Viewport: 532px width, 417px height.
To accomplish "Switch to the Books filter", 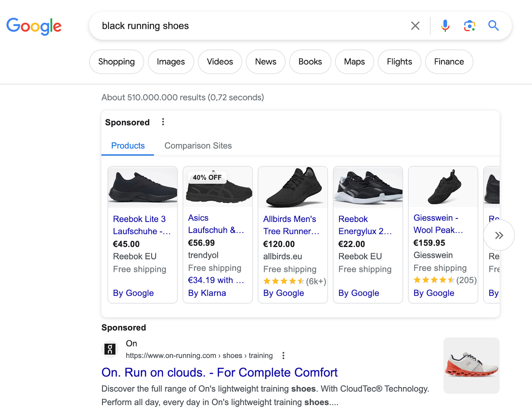I will click(310, 62).
